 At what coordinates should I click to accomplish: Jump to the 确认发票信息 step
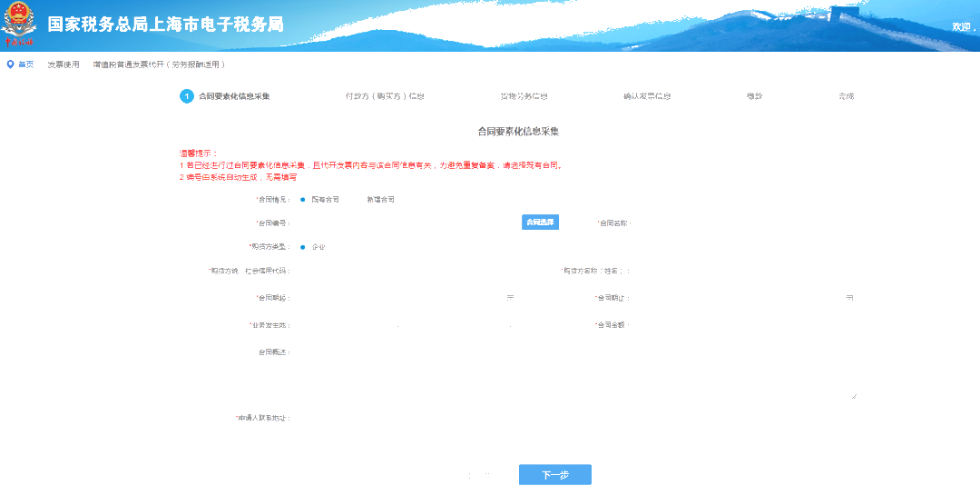point(648,96)
